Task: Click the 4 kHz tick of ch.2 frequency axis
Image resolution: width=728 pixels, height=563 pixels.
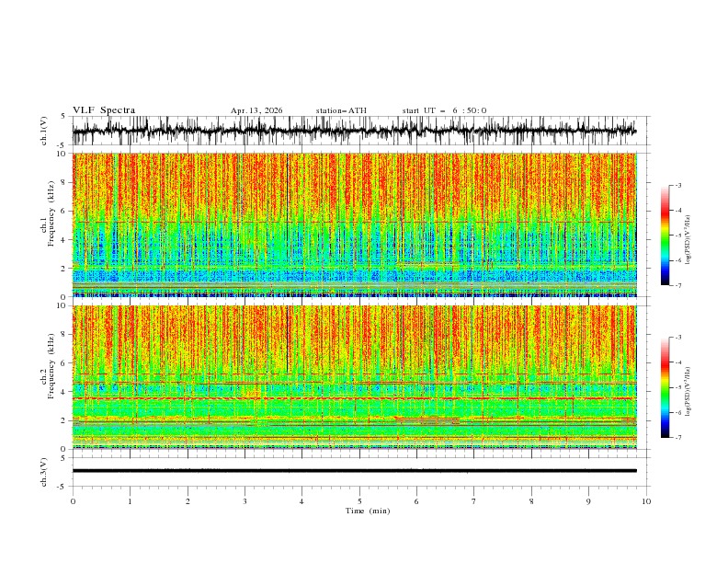Action: point(65,392)
